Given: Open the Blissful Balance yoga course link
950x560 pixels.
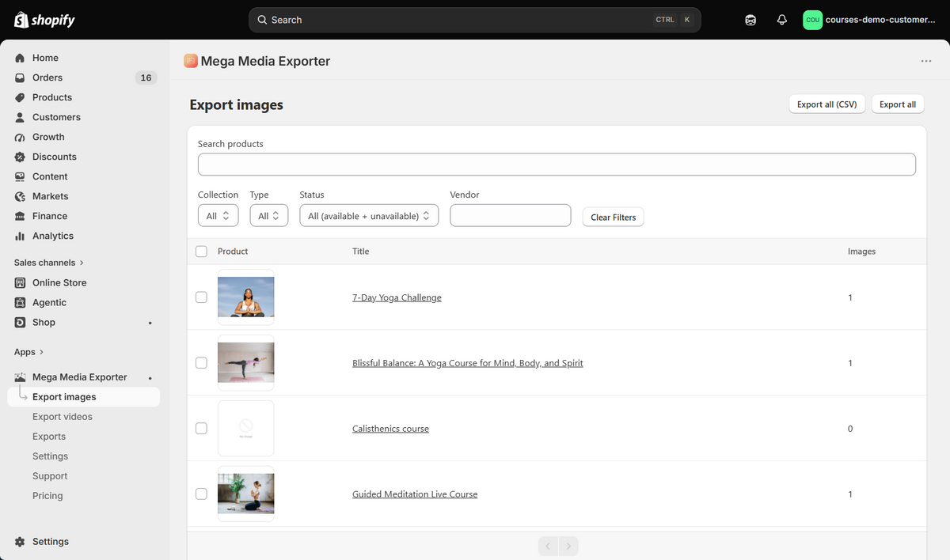Looking at the screenshot, I should (x=468, y=363).
